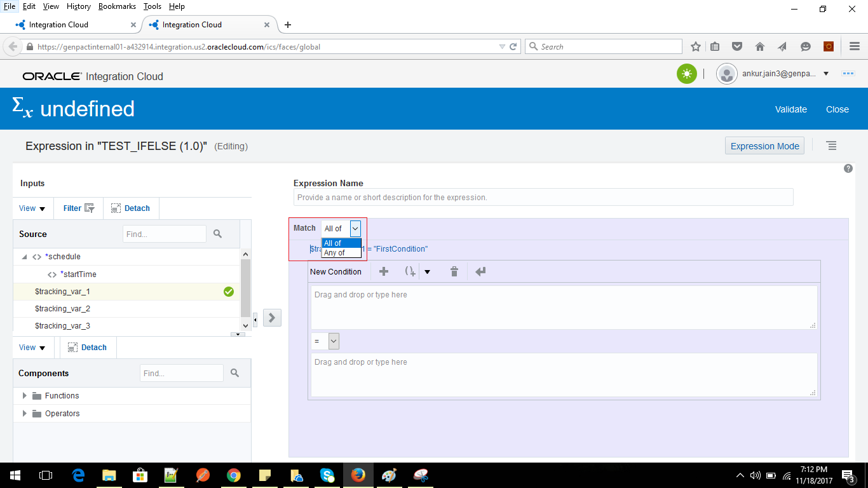This screenshot has height=488, width=868.
Task: Open the Firefox hamburger menu
Action: tap(855, 46)
